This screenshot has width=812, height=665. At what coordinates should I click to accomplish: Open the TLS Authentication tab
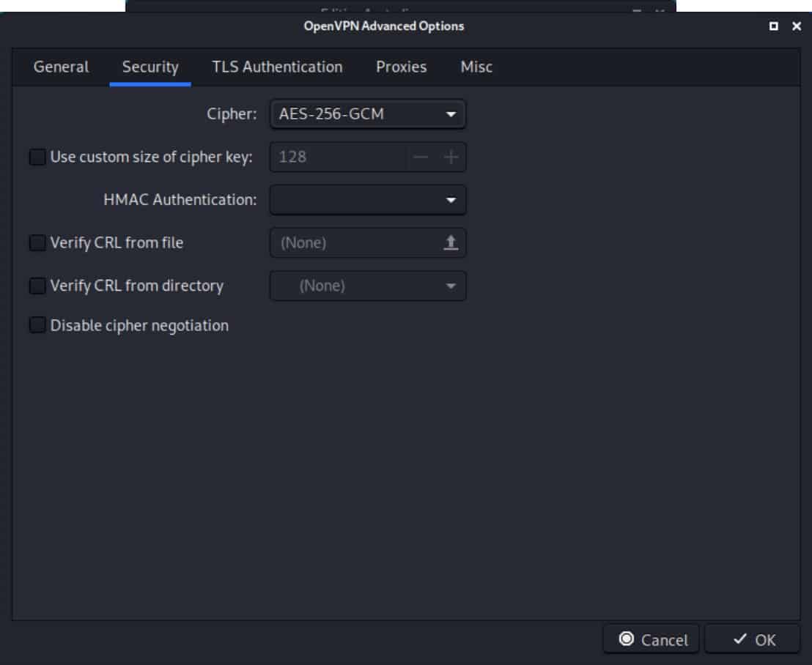[277, 67]
